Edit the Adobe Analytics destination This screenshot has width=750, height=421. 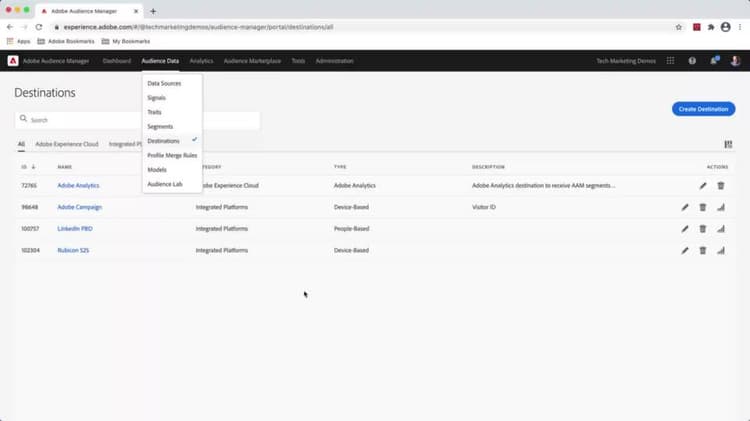tap(703, 186)
